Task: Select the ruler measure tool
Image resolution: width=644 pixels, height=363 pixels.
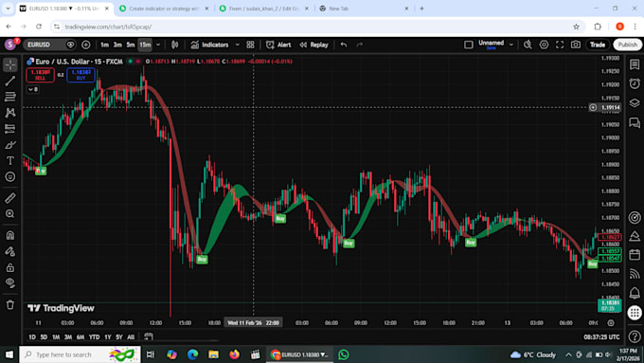Action: [x=10, y=198]
